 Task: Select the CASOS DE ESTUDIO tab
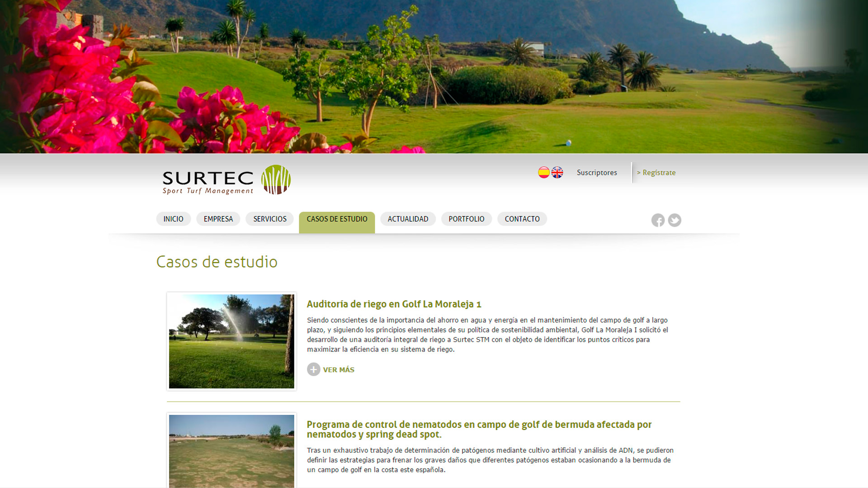337,222
